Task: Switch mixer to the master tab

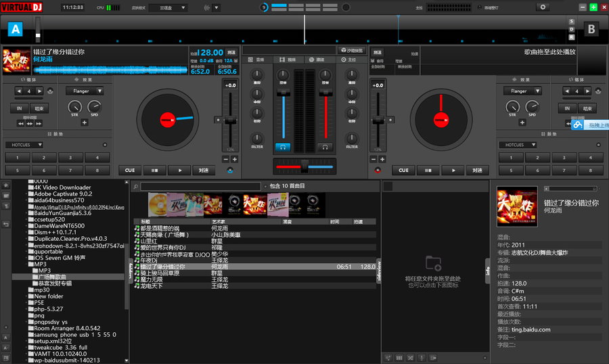Action: click(x=350, y=60)
